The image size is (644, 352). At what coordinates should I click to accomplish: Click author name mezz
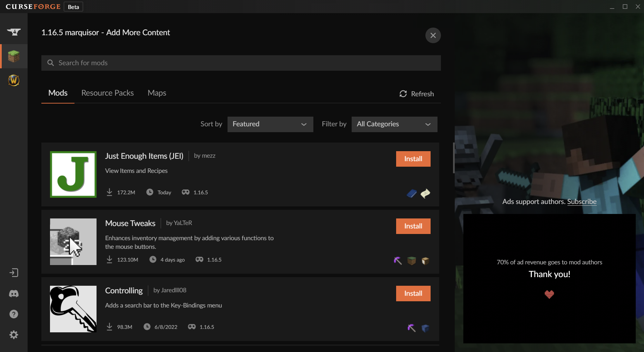(208, 156)
